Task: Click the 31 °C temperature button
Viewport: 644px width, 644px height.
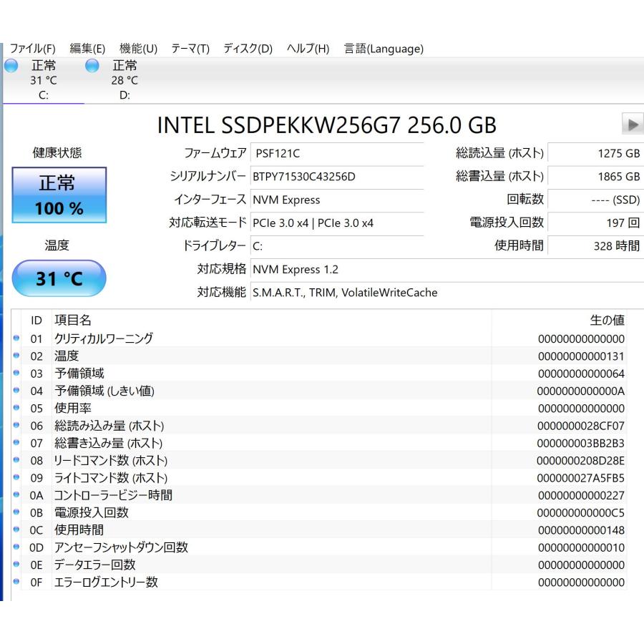Action: 59,278
